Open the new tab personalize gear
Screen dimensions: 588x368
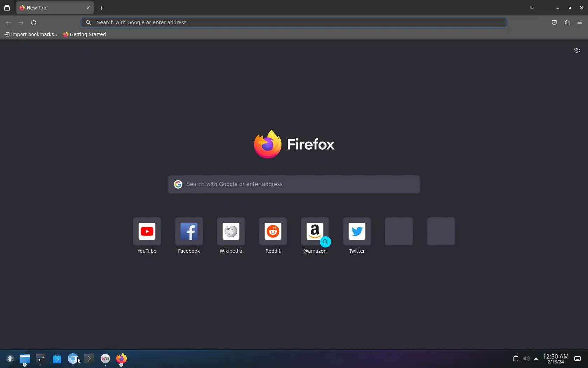(x=577, y=50)
